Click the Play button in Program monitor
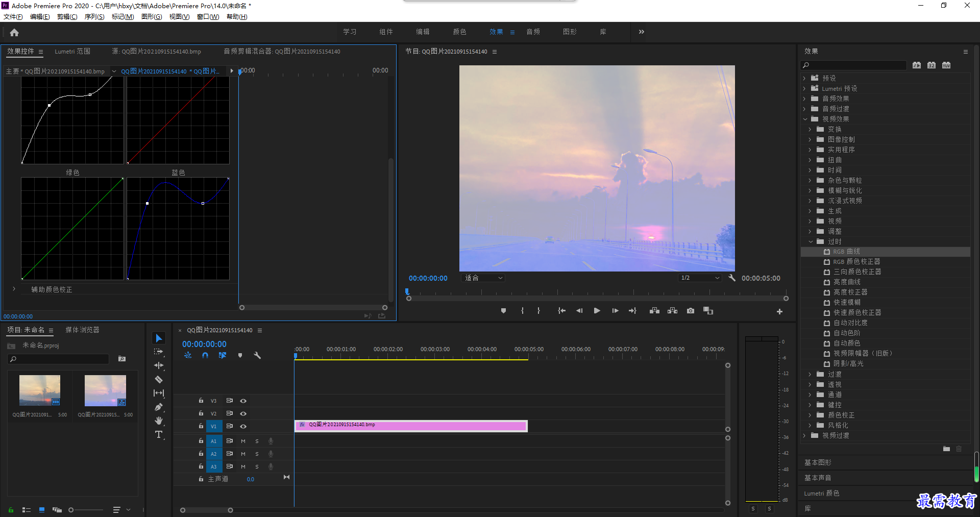980x517 pixels. [597, 311]
